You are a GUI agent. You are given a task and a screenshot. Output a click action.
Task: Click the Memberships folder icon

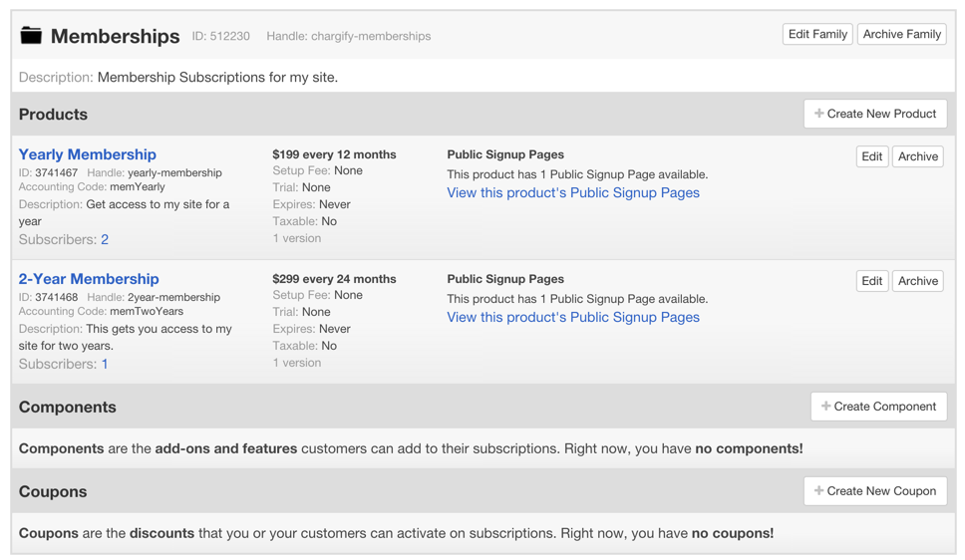[x=32, y=36]
